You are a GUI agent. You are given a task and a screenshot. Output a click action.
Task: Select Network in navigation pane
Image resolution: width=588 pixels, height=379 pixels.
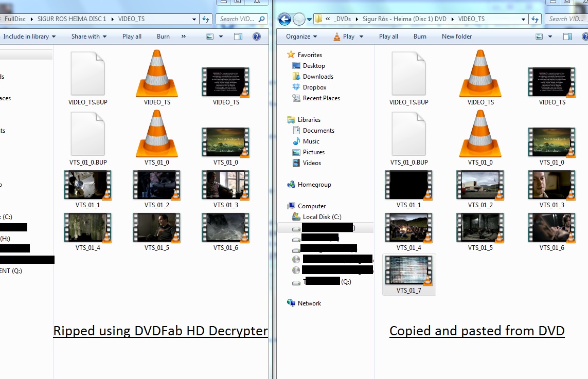[x=304, y=303]
